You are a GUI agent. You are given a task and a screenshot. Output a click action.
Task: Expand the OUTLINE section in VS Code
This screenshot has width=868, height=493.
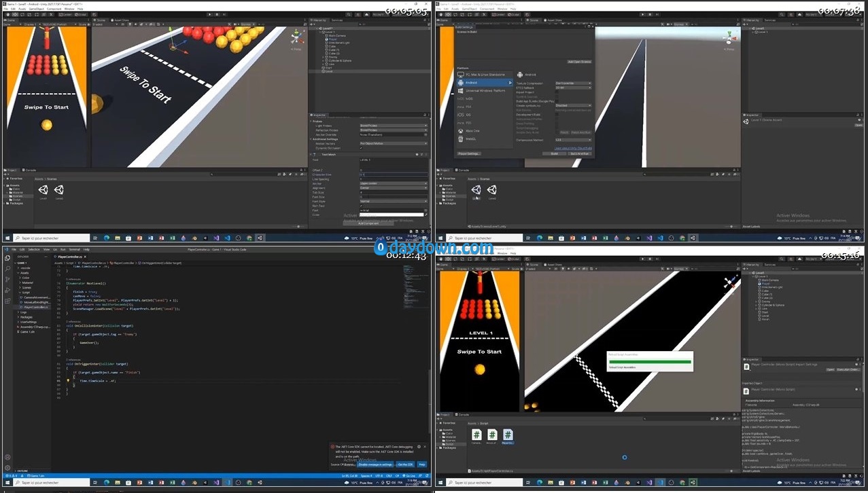tap(20, 471)
